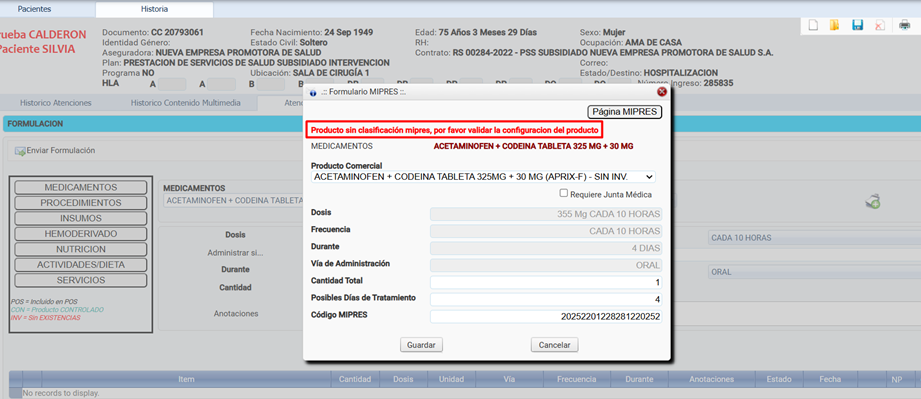
Task: Save using the blue floppy disk icon
Action: [x=857, y=25]
